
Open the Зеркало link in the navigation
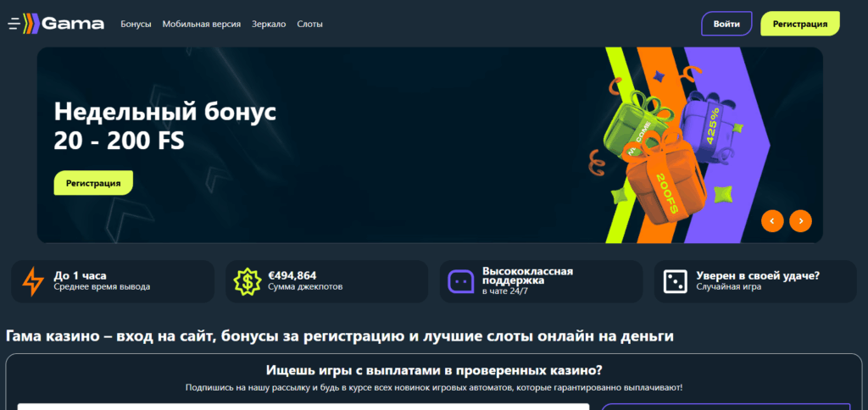pyautogui.click(x=269, y=25)
